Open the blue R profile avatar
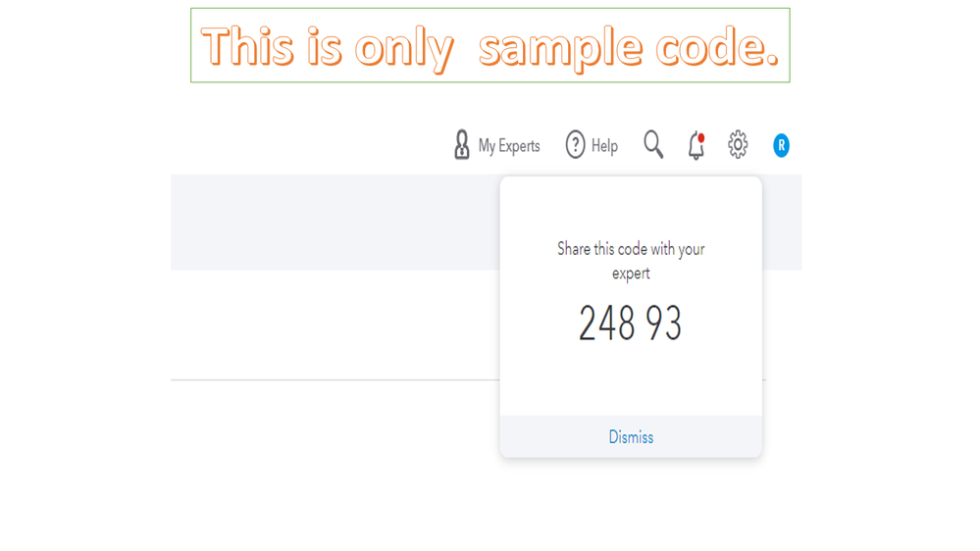 781,145
